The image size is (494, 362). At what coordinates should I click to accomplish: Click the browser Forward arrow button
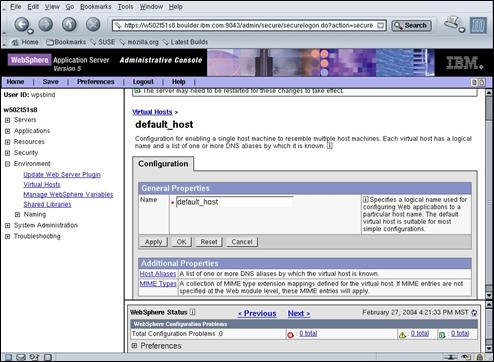tap(46, 24)
